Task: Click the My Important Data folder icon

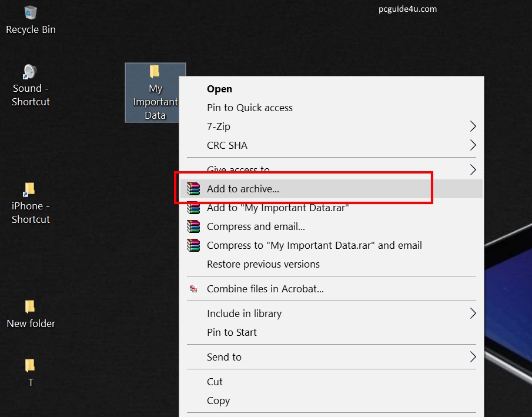Action: [x=155, y=72]
